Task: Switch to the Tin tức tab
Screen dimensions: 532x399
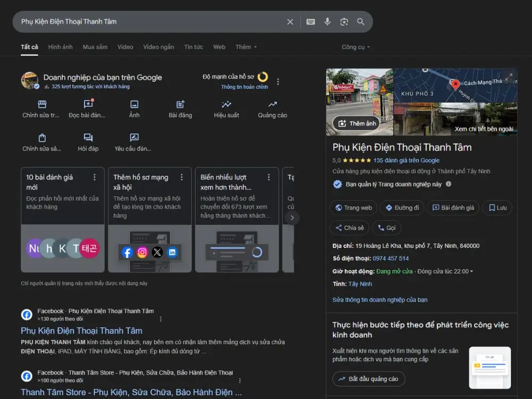Action: point(194,47)
